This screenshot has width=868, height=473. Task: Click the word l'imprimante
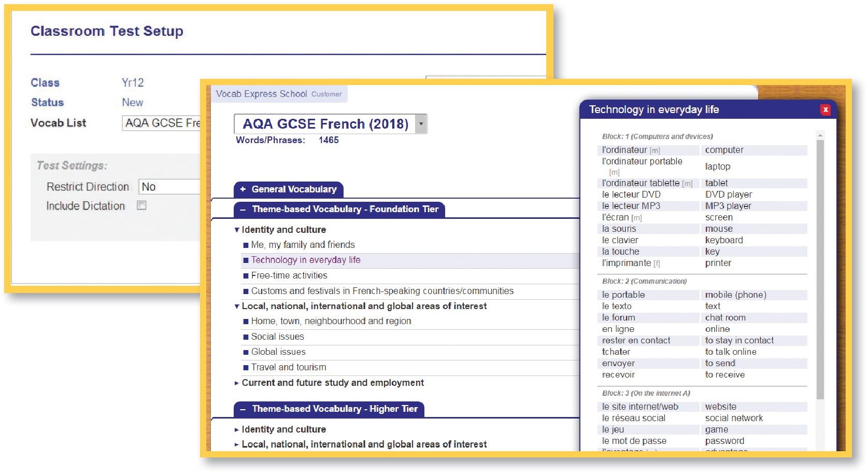click(x=627, y=263)
